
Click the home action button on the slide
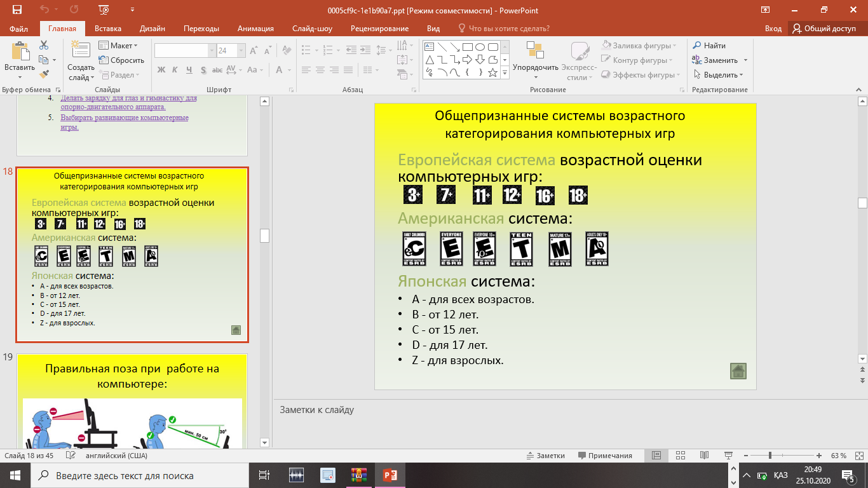pyautogui.click(x=738, y=371)
